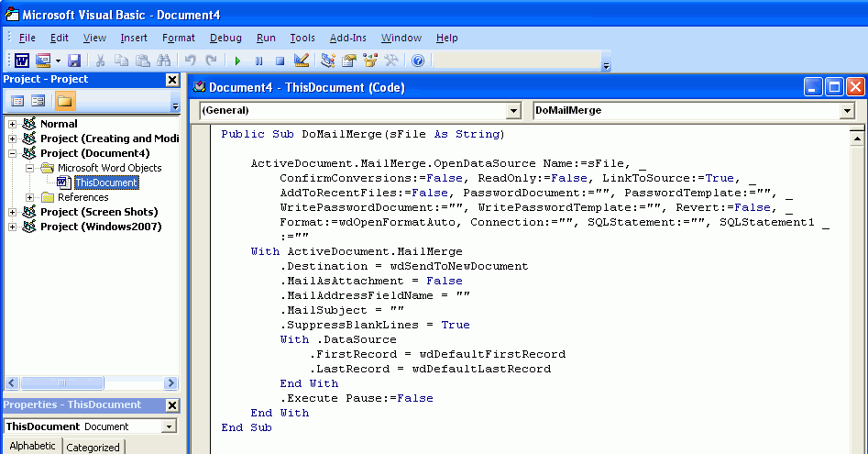Click the Break pause icon
The width and height of the screenshot is (868, 454).
pos(258,61)
